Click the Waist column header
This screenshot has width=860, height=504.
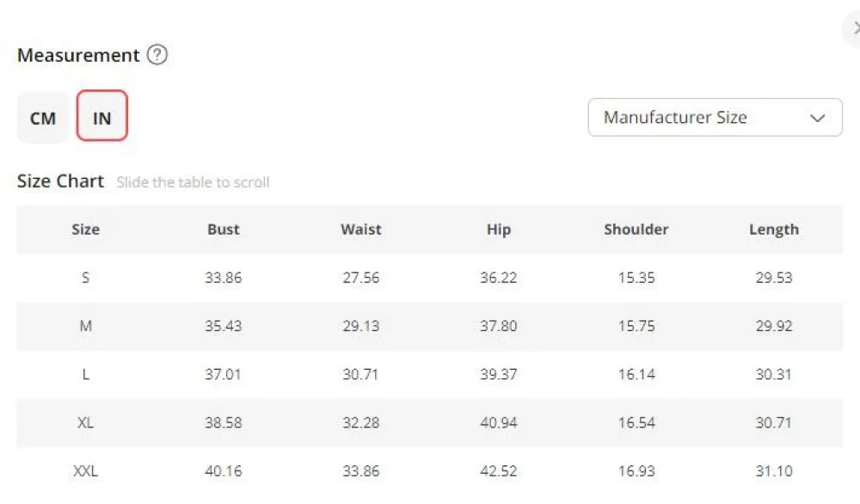361,230
